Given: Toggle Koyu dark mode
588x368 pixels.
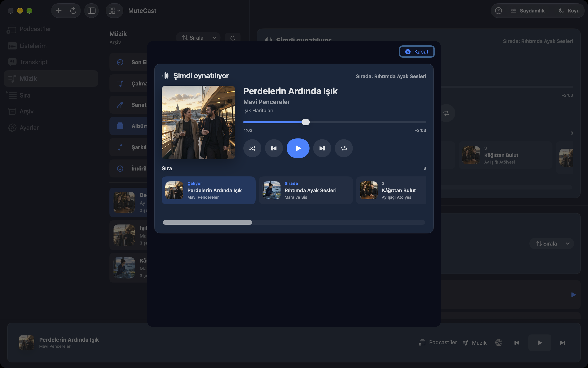Looking at the screenshot, I should pos(569,11).
